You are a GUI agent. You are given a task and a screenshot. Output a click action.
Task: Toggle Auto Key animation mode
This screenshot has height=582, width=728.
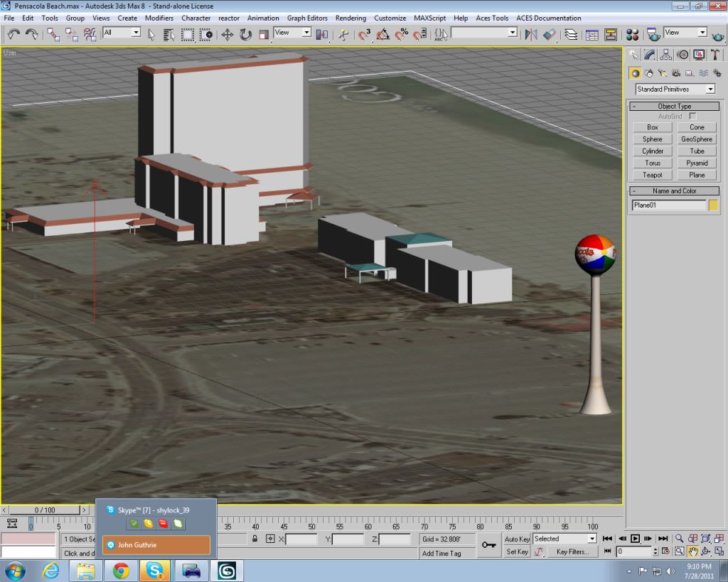[x=517, y=539]
